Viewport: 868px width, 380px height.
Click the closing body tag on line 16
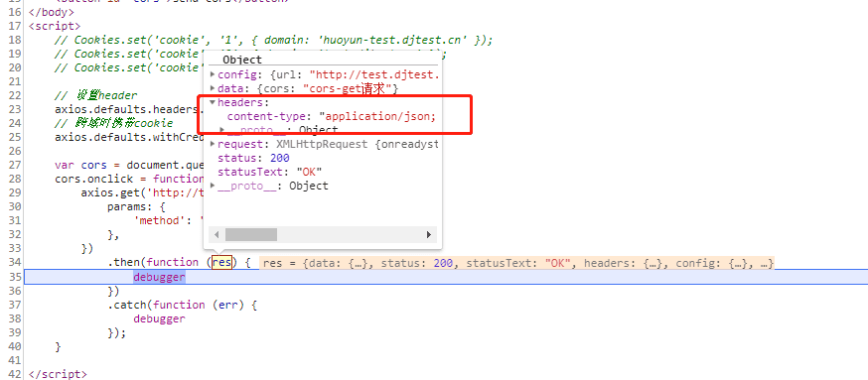pyautogui.click(x=51, y=12)
